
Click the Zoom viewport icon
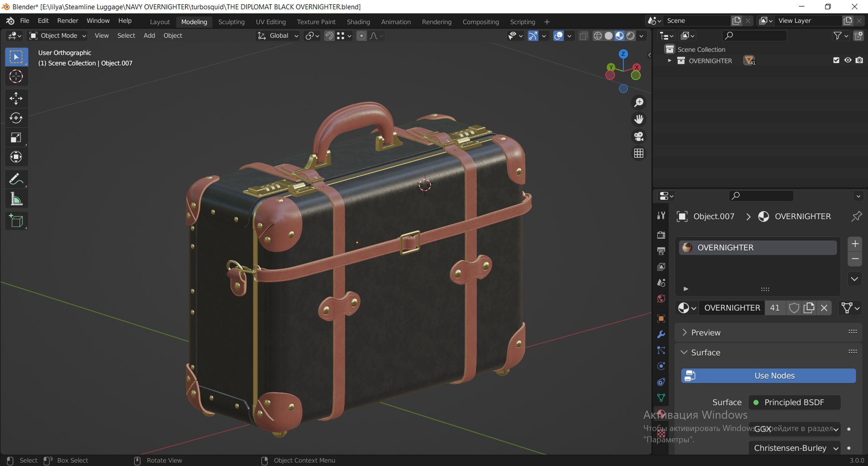pyautogui.click(x=639, y=103)
